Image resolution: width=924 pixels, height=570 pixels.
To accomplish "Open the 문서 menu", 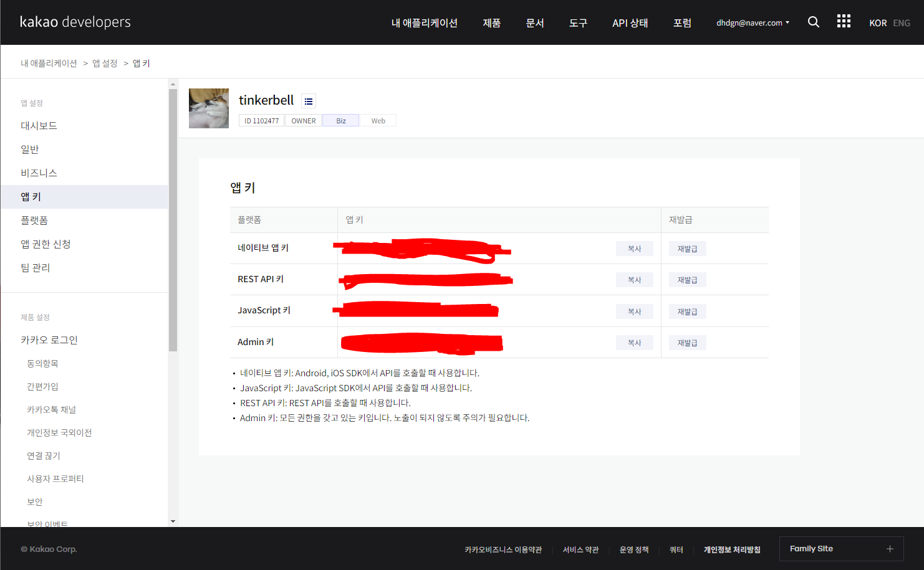I will [x=535, y=22].
